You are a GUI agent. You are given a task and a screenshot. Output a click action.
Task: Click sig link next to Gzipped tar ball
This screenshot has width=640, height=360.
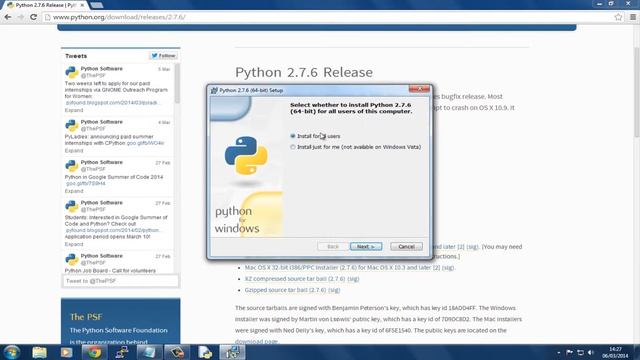[x=334, y=290]
